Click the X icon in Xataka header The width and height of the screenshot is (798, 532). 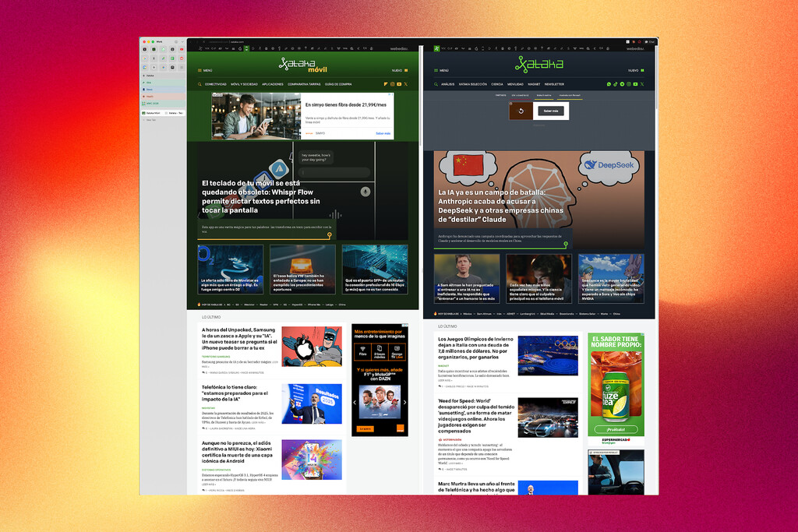[x=643, y=83]
